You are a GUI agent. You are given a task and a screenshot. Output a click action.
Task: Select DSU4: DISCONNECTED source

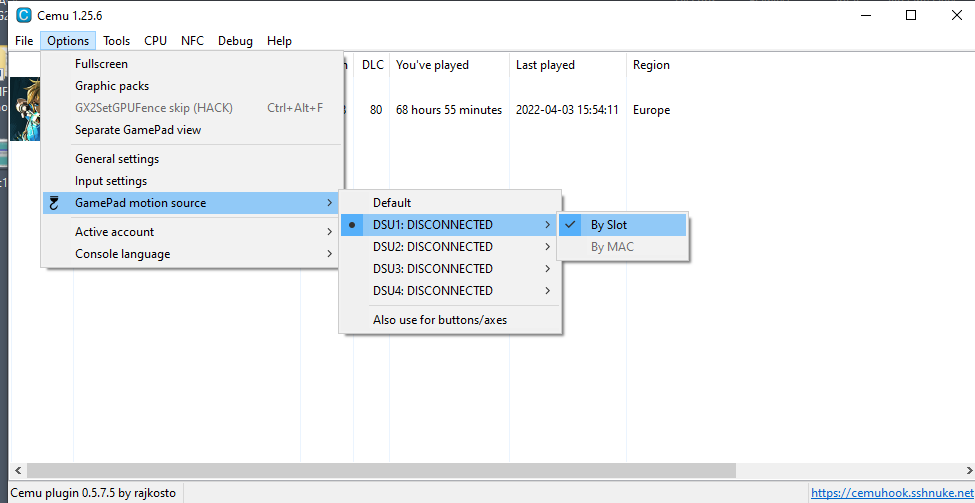click(450, 290)
